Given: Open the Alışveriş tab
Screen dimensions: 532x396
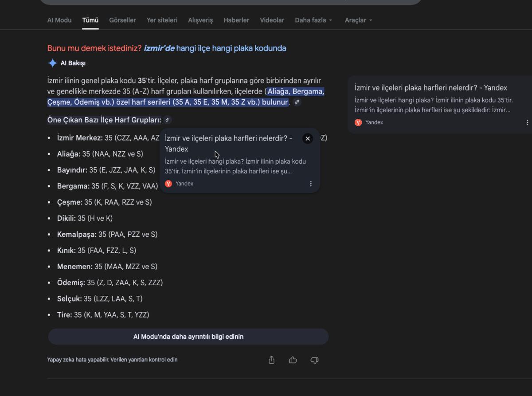Looking at the screenshot, I should [x=200, y=20].
